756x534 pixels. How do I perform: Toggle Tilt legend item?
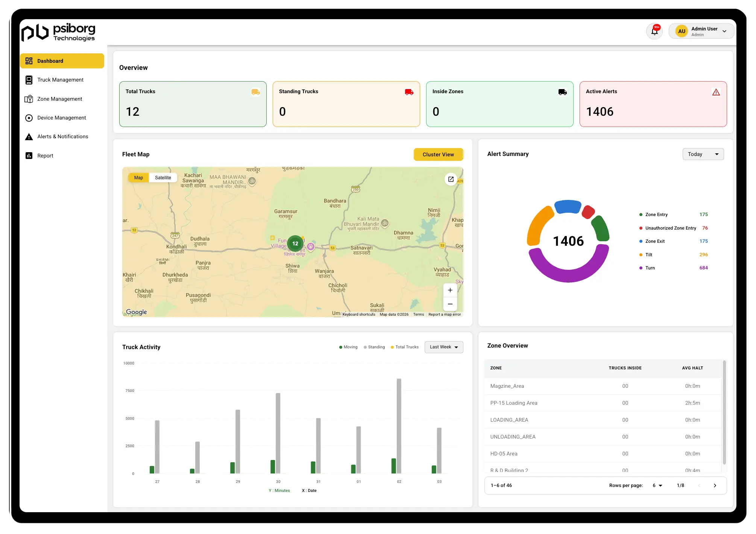(x=646, y=255)
